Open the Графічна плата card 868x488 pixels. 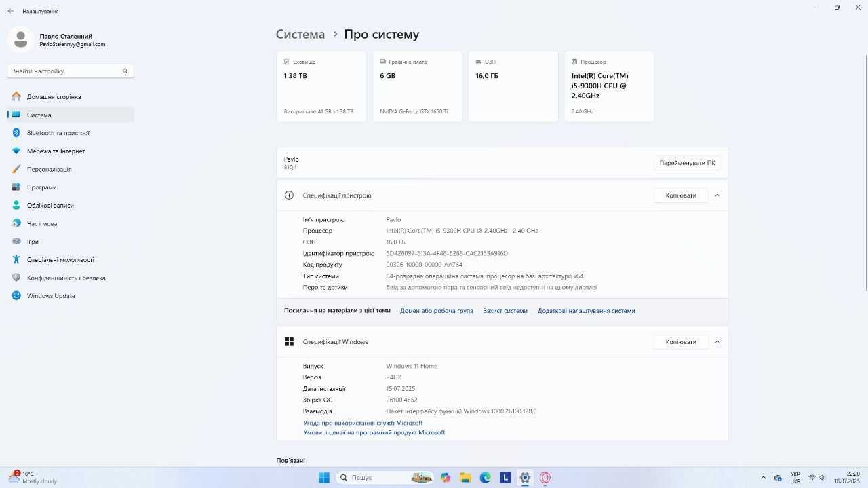[x=417, y=86]
